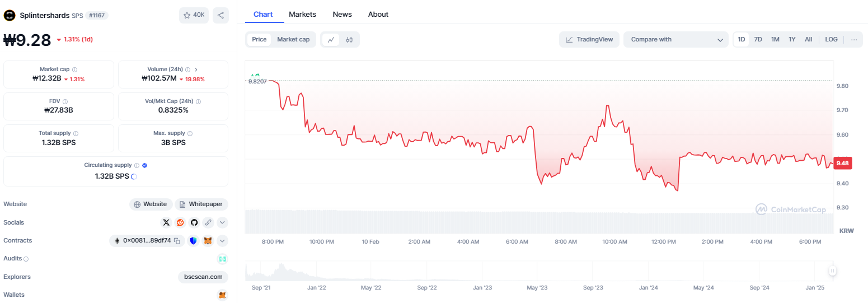Click contract address 0x0081...89df74 pill

click(x=147, y=241)
